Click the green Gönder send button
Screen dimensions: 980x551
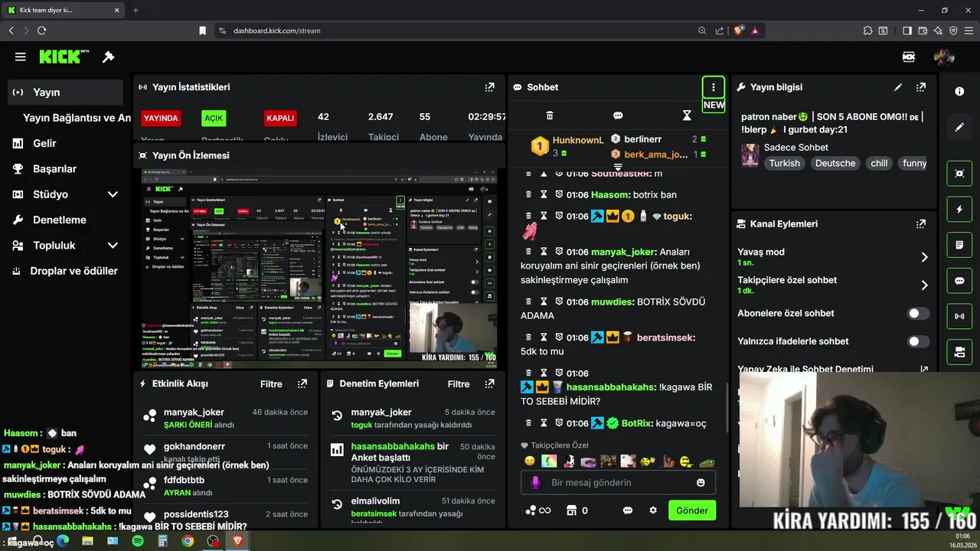692,510
